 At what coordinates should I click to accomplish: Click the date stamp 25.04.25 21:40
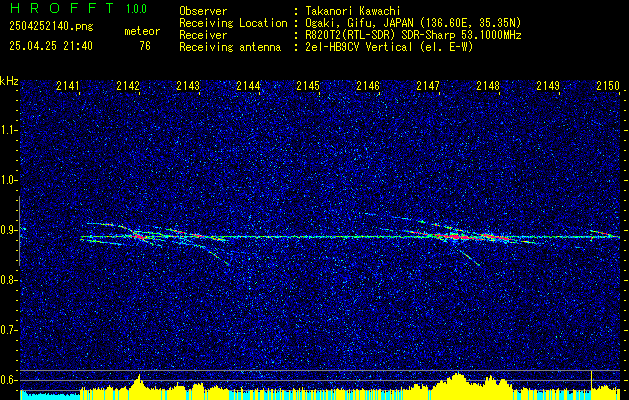(x=51, y=46)
